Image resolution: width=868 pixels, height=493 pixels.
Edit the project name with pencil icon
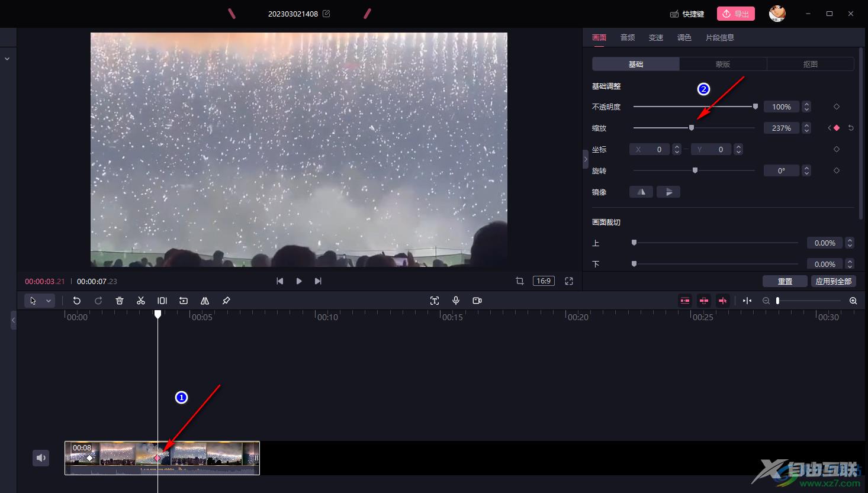[x=326, y=14]
